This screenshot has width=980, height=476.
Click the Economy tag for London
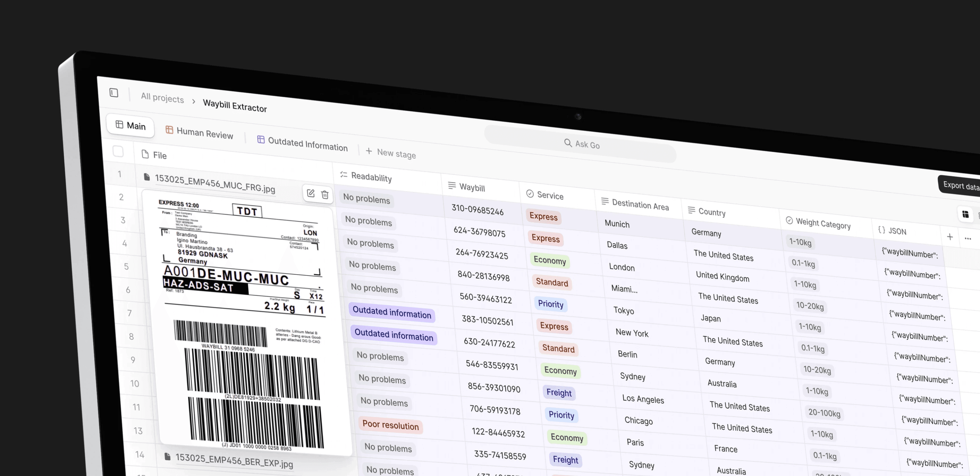(550, 260)
